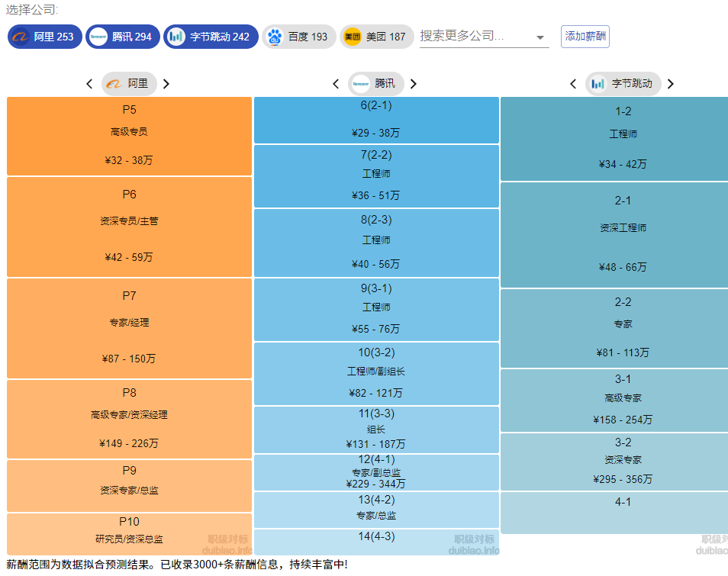Click the Alibaba logo in 阿里 253 chip
The width and height of the screenshot is (728, 576).
pyautogui.click(x=21, y=37)
